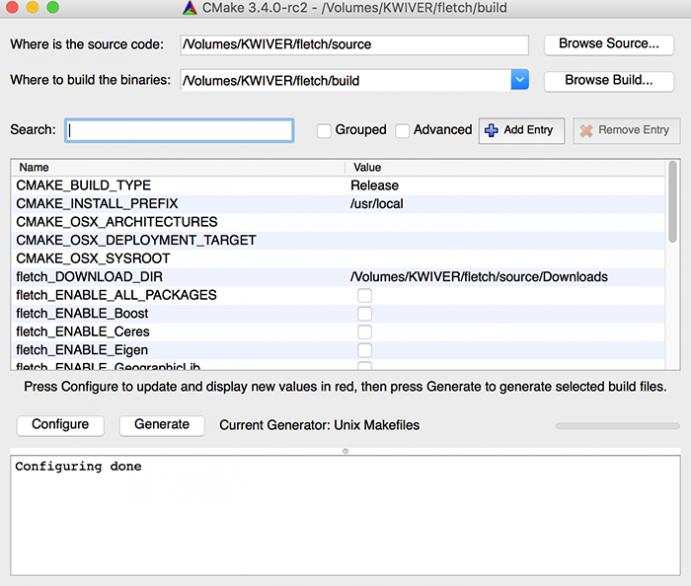Click the blue plus icon on Add Entry
The width and height of the screenshot is (691, 586).
coord(491,130)
